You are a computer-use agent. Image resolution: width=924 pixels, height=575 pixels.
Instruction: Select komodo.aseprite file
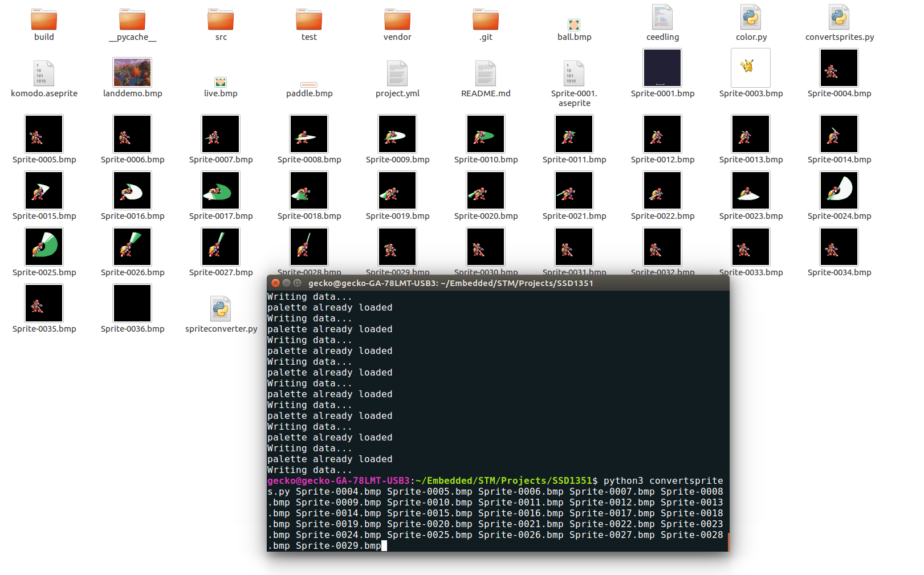44,74
